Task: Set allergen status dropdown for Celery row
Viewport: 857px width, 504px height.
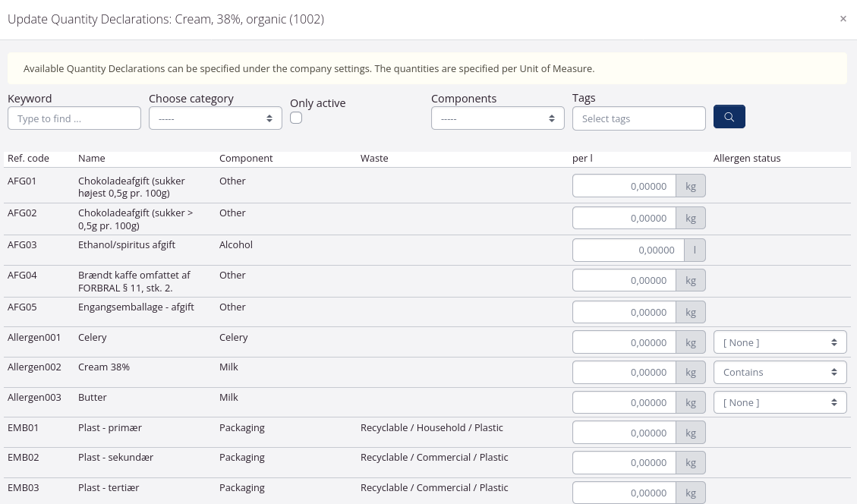Action: [780, 342]
